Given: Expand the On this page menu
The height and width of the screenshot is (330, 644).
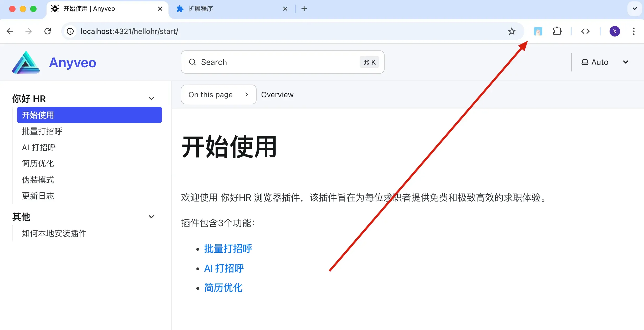Looking at the screenshot, I should (218, 94).
